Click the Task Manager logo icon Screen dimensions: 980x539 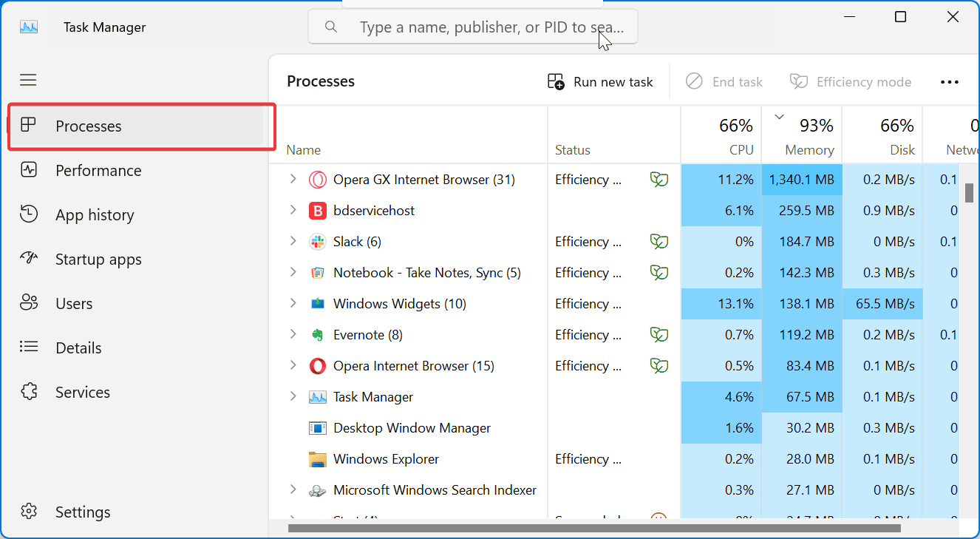[28, 26]
